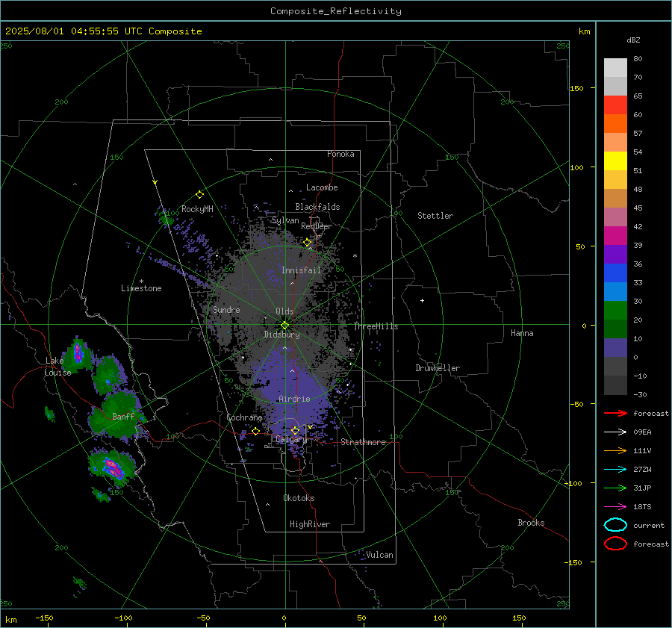Click the yellow diamond marker near RockyMH
Image resolution: width=672 pixels, height=628 pixels.
199,195
